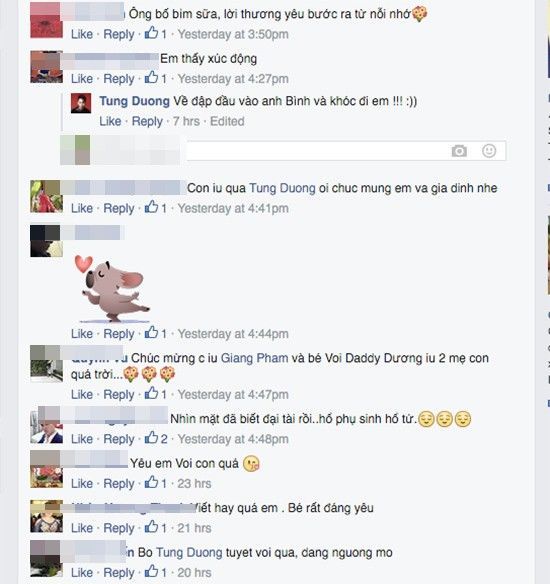The height and width of the screenshot is (584, 550).
Task: Open the dancing koala heart sticker
Action: click(112, 288)
